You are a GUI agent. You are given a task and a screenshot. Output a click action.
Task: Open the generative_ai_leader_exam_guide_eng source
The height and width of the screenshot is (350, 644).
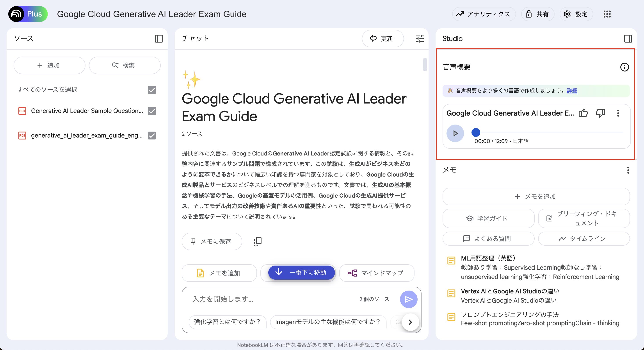(87, 135)
